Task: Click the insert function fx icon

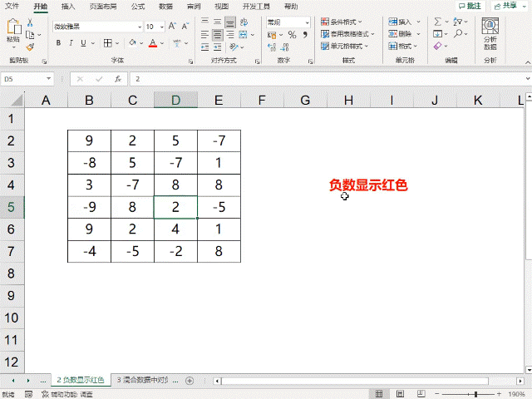Action: (x=118, y=79)
